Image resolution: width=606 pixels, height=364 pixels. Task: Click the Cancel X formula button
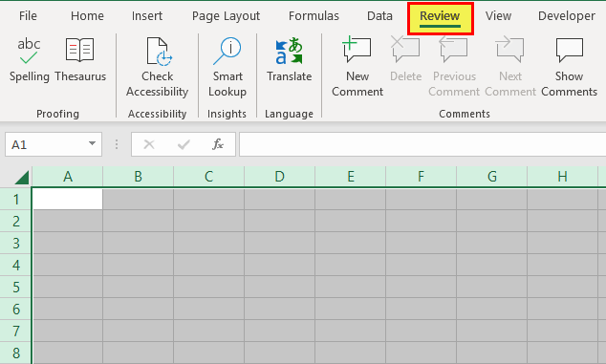click(149, 144)
